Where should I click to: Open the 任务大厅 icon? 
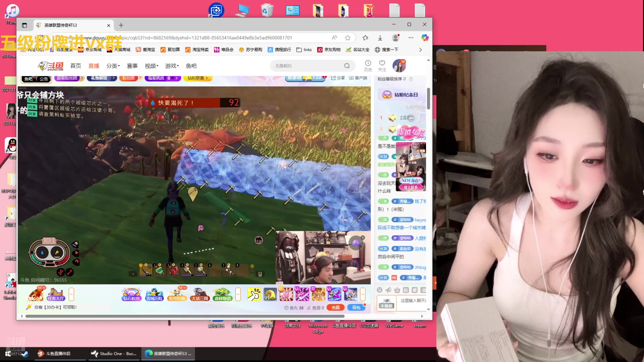[x=56, y=294]
